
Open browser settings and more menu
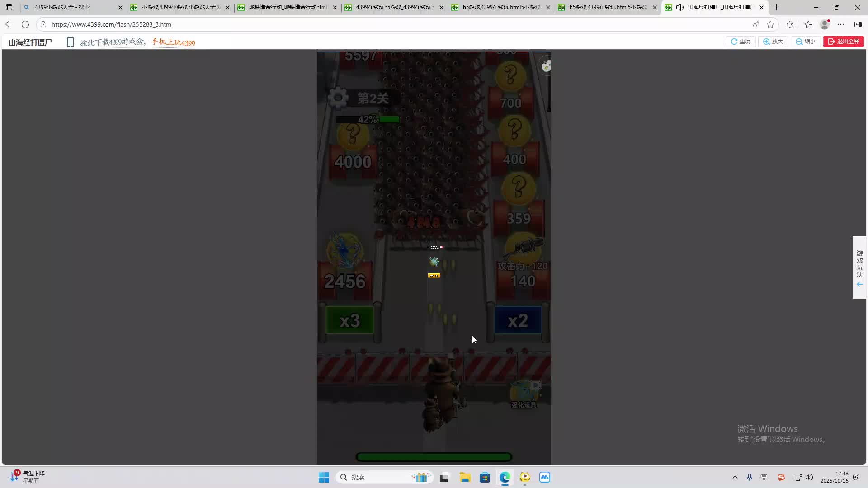[841, 24]
